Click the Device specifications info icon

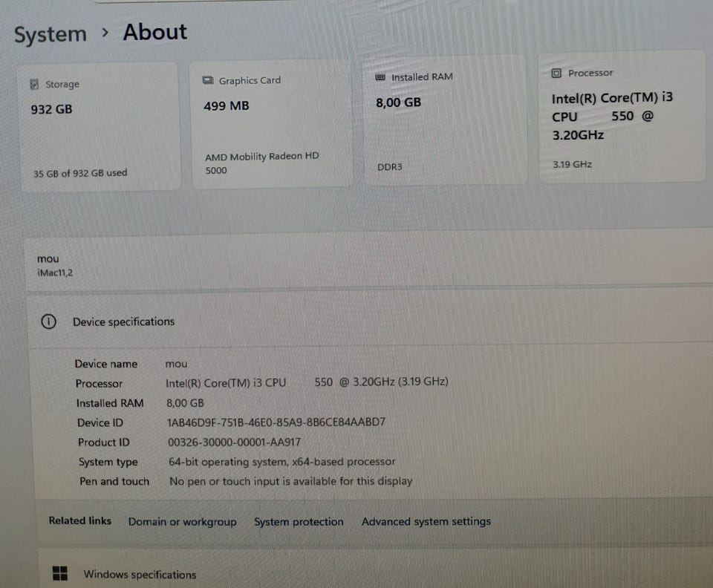click(49, 321)
